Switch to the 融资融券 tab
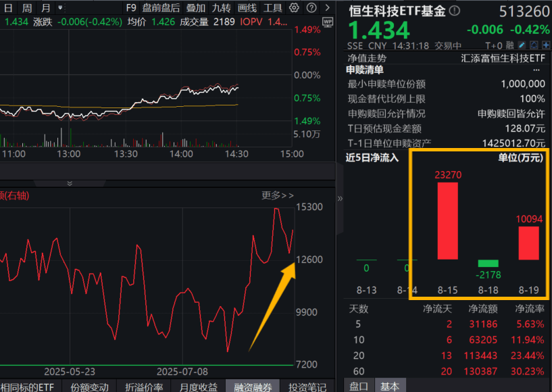 (253, 387)
